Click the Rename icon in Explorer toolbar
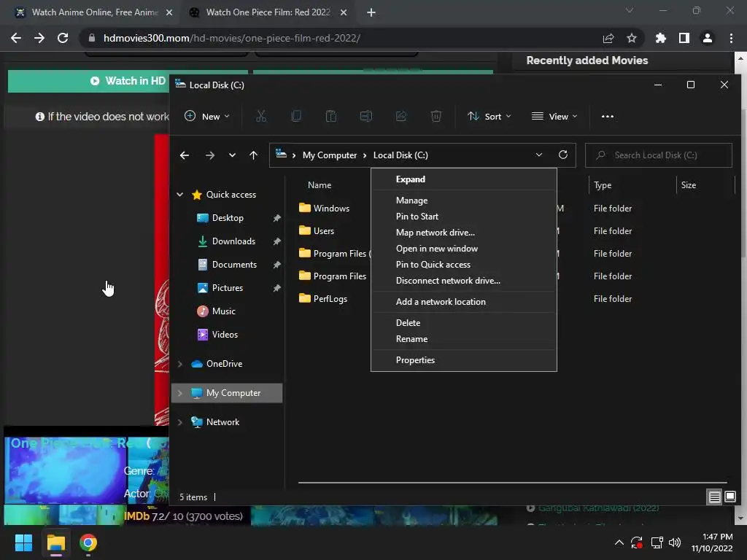The width and height of the screenshot is (747, 560). click(x=366, y=116)
